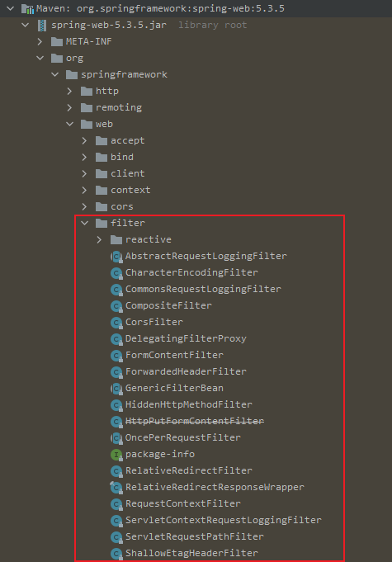Click the META-INF folder icon
The image size is (392, 562).
pyautogui.click(x=57, y=41)
